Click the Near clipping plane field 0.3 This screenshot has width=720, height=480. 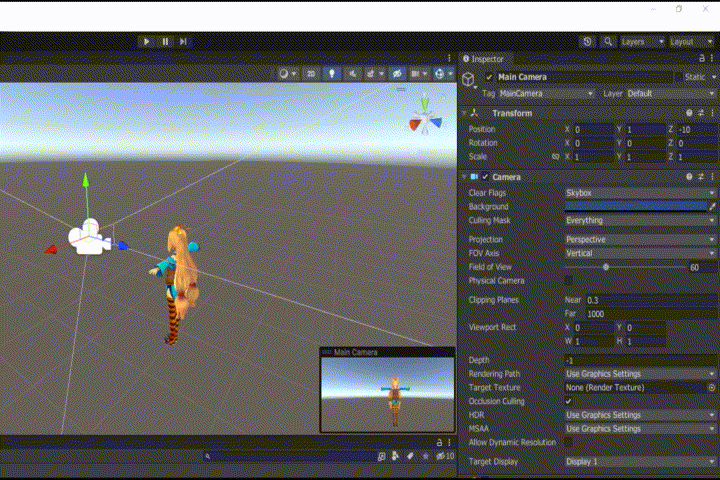(651, 300)
